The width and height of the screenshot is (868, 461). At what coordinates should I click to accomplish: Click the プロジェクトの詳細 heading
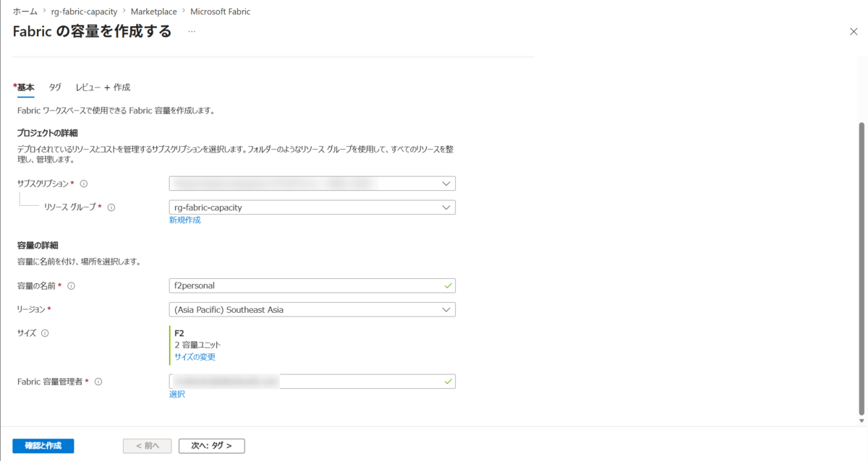click(x=47, y=133)
